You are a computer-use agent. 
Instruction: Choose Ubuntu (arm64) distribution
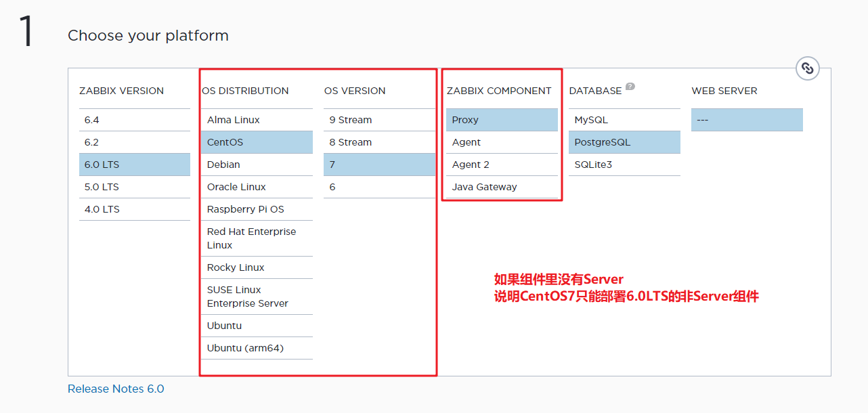tap(257, 348)
